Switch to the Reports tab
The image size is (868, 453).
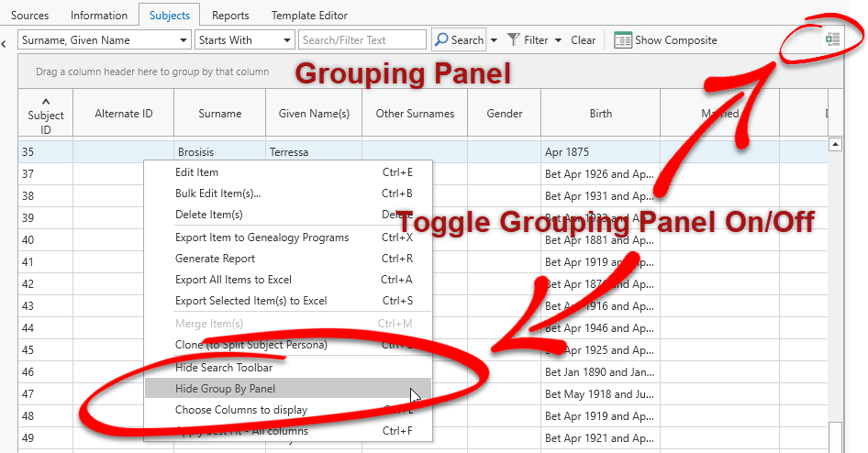click(x=230, y=16)
